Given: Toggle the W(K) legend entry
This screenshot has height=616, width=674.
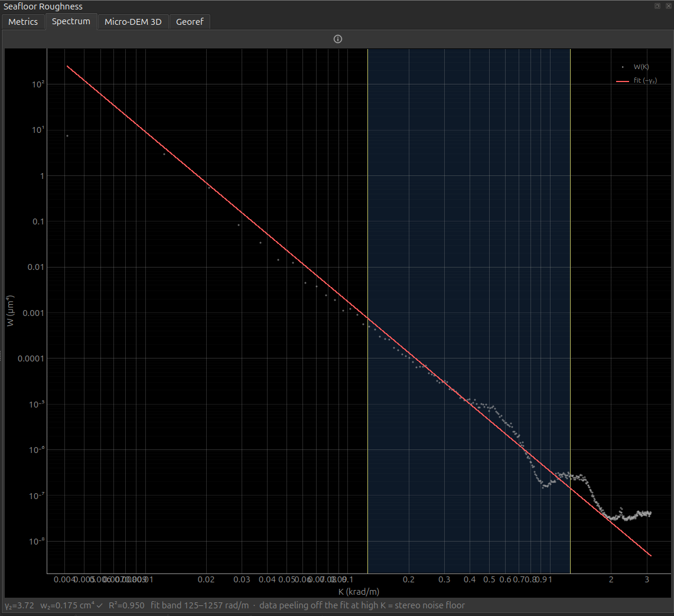Looking at the screenshot, I should point(636,67).
